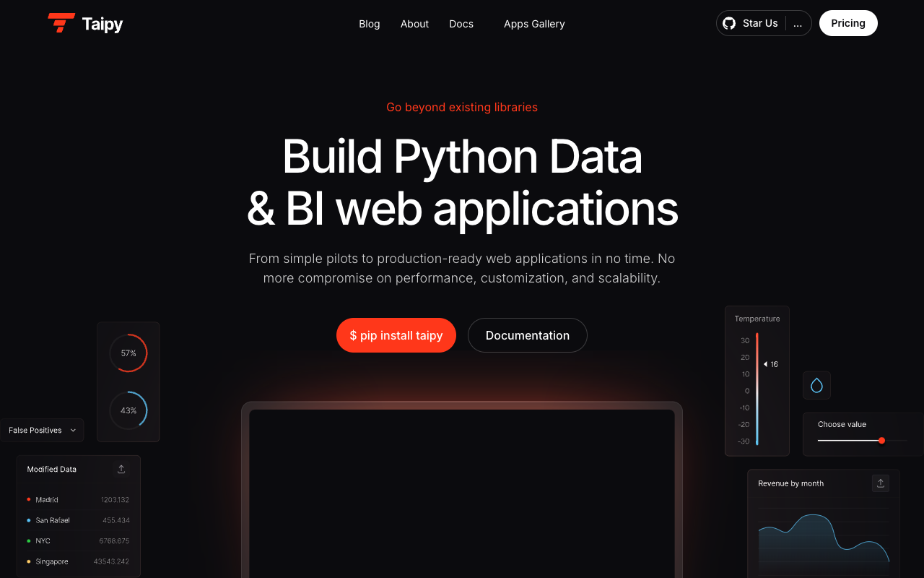Open the Pricing page
Viewport: 924px width, 578px height.
(848, 23)
